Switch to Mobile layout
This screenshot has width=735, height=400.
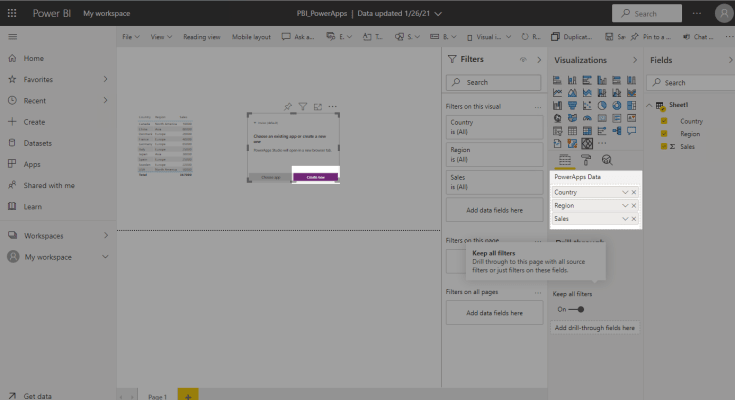[251, 37]
